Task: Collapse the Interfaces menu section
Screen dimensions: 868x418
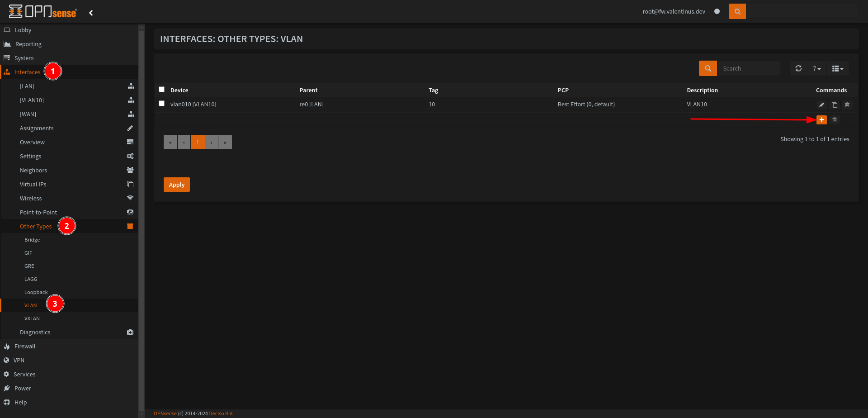Action: pos(27,72)
